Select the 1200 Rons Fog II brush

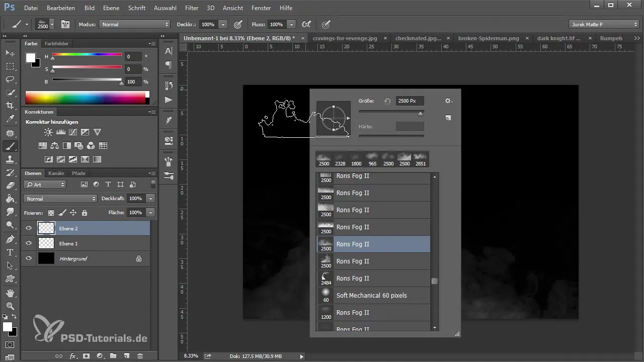tap(373, 312)
